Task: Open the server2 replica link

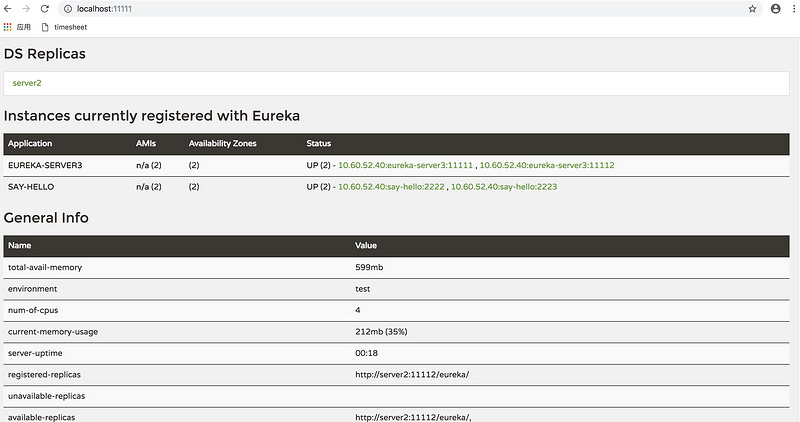Action: pyautogui.click(x=27, y=82)
